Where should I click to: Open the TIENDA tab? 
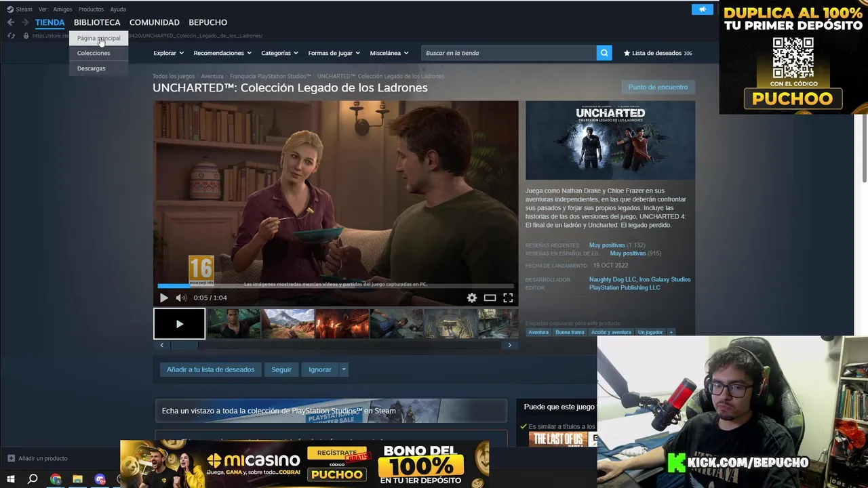coord(50,22)
